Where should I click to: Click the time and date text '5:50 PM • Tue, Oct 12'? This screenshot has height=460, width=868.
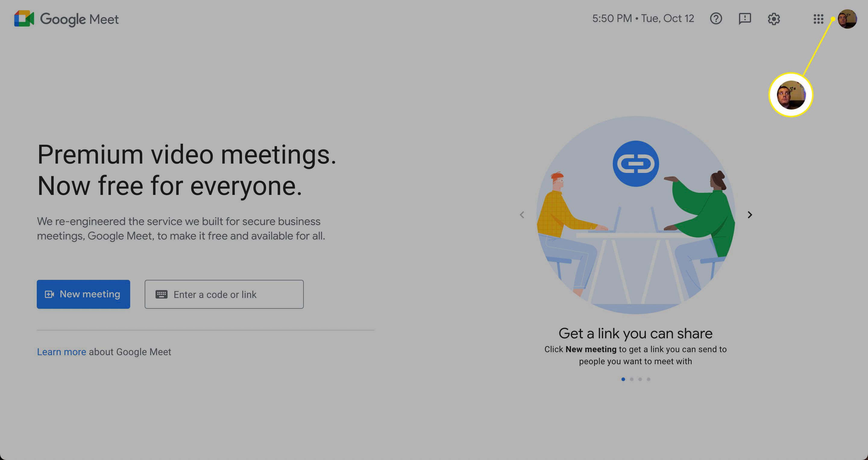(x=643, y=18)
